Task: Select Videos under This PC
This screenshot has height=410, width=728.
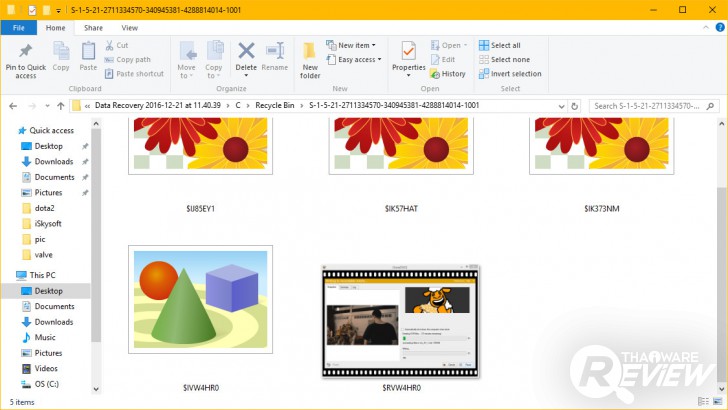Action: tap(40, 369)
